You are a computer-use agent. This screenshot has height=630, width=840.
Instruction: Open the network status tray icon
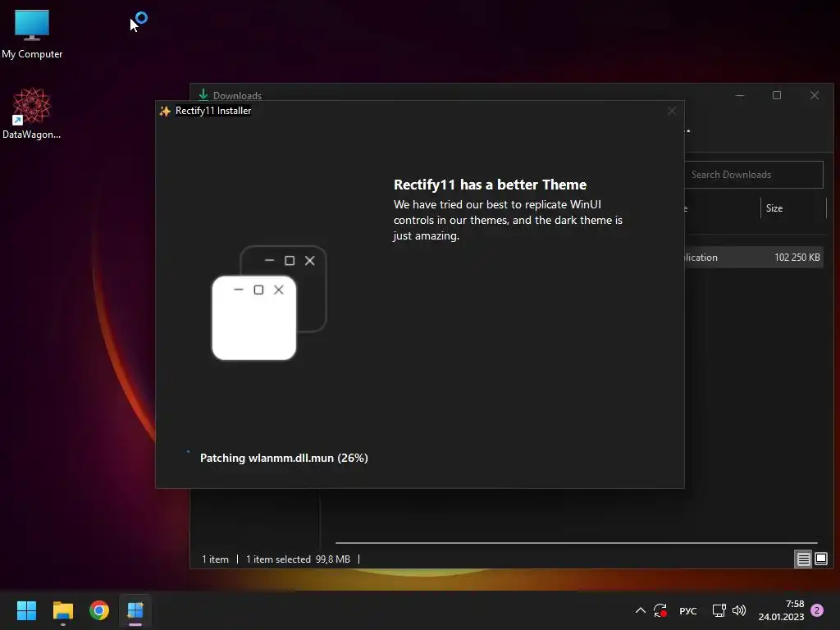719,610
